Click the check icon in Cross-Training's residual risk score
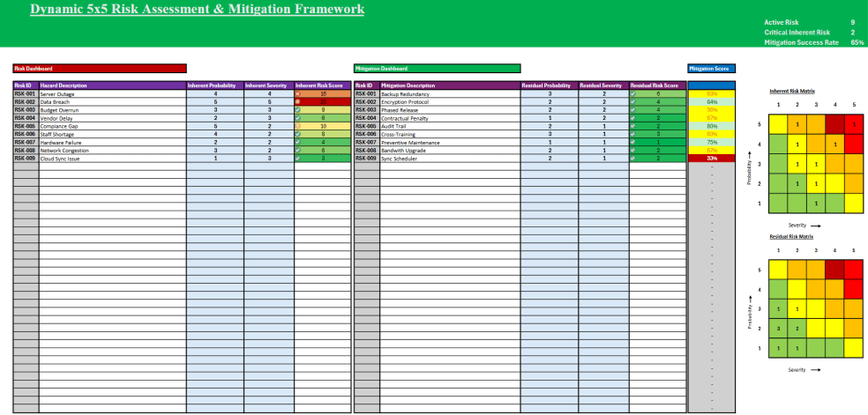The height and width of the screenshot is (415, 868). [x=633, y=134]
